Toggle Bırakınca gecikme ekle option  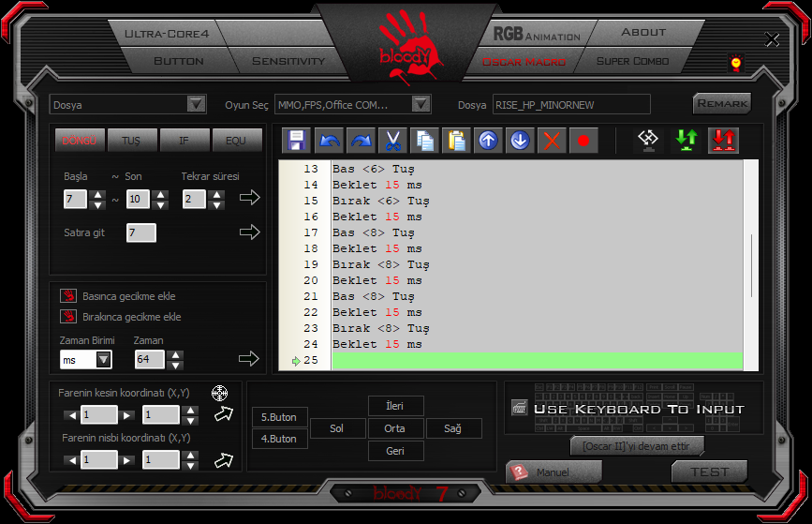point(68,316)
